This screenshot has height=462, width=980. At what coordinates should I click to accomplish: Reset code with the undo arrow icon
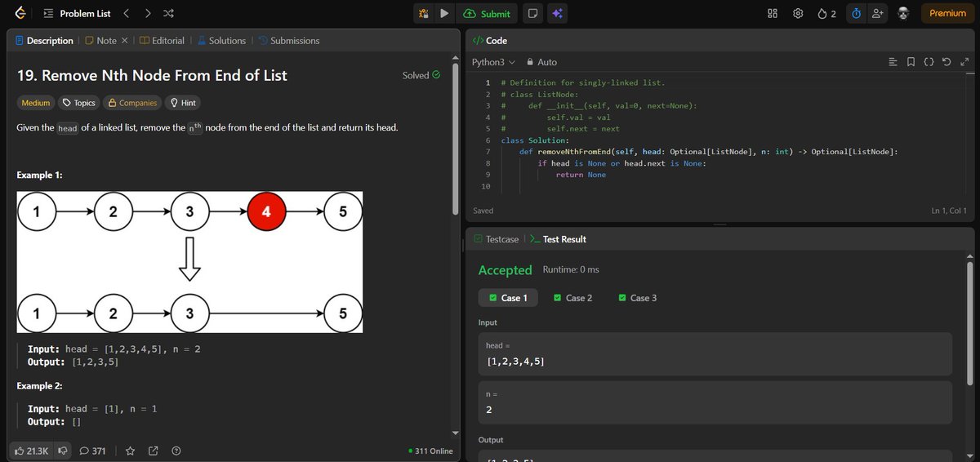pos(947,62)
